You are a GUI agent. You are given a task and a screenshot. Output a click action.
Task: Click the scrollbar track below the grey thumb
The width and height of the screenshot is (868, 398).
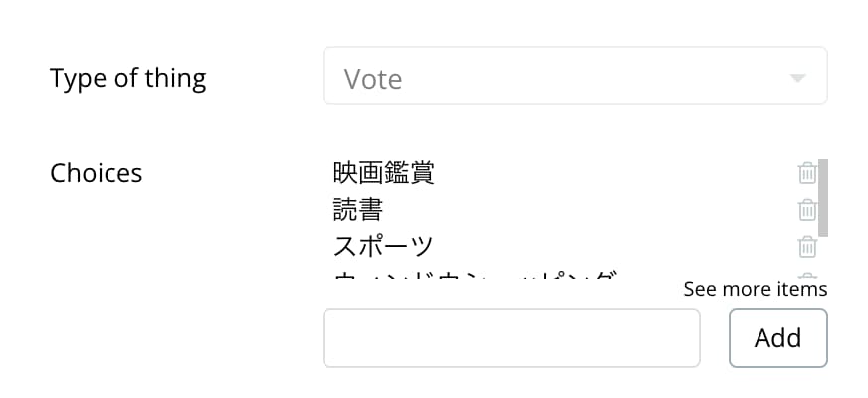(x=822, y=257)
